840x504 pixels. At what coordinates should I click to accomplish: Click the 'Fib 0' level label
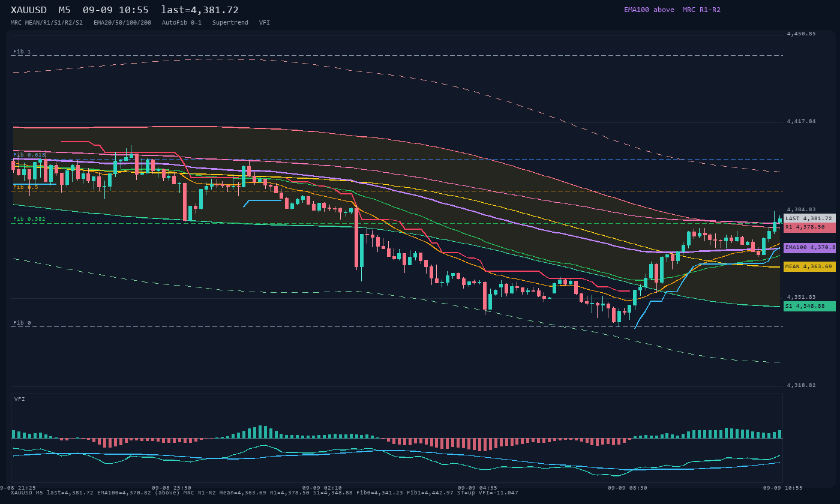22,323
